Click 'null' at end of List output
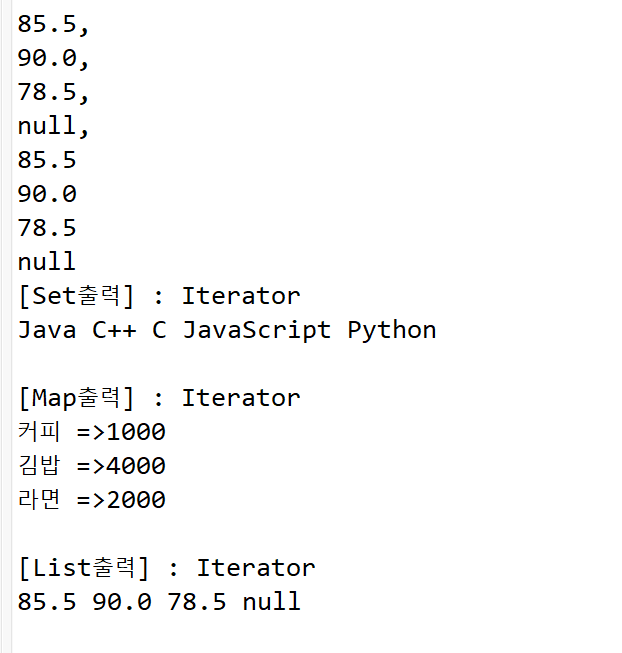The image size is (622, 653). click(271, 602)
